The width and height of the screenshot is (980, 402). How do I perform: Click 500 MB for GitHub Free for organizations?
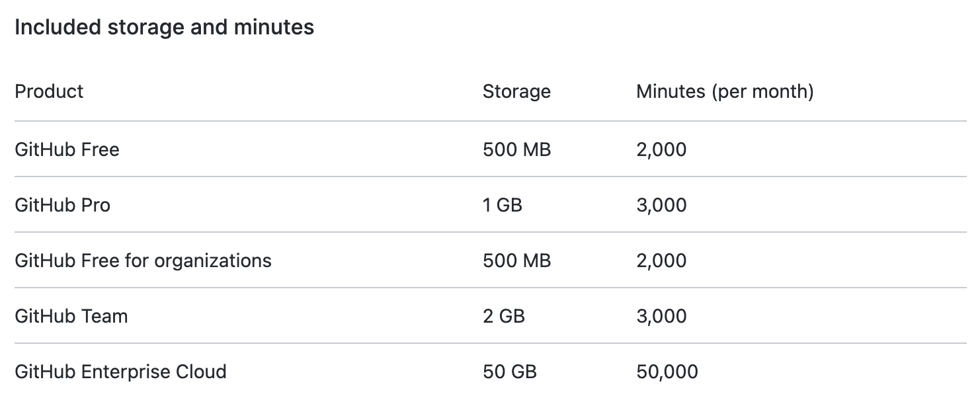516,261
